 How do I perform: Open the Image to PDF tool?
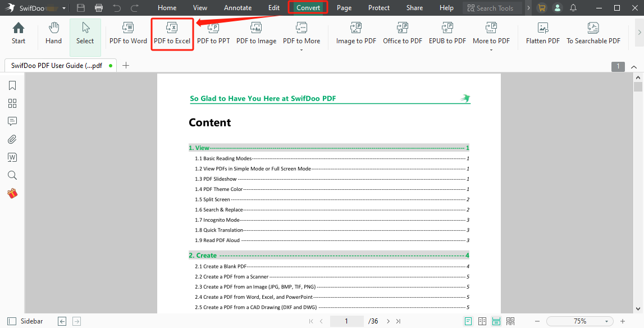point(355,34)
